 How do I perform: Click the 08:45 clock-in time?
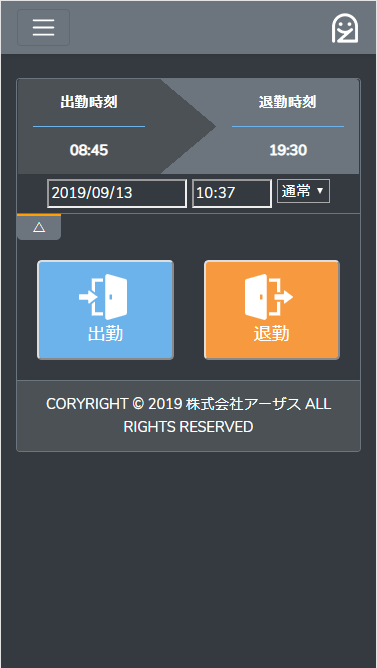click(x=89, y=150)
